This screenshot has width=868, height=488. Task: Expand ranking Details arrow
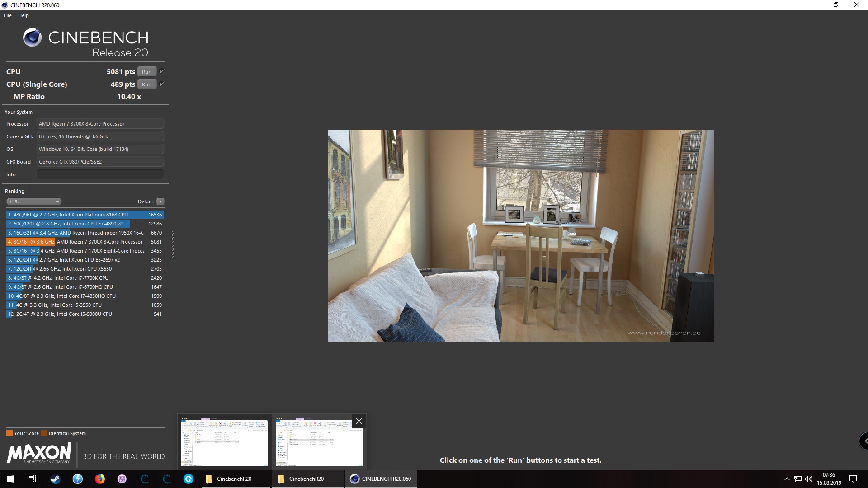[x=160, y=202]
